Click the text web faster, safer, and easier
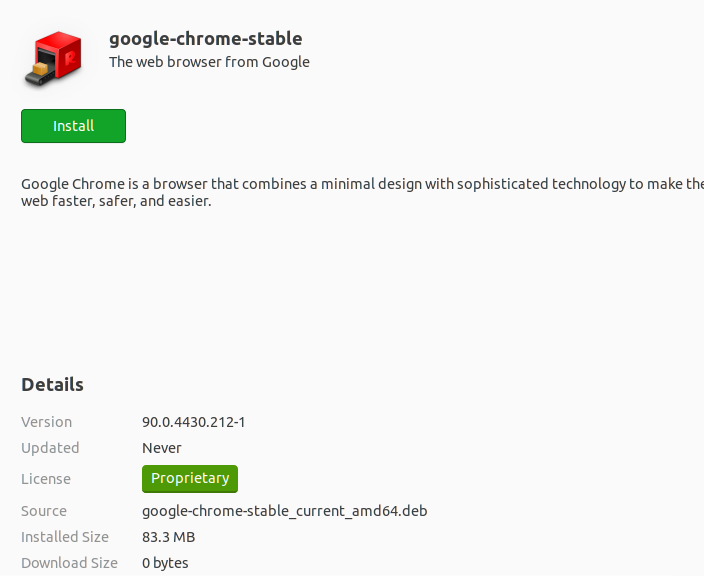704x576 pixels. [116, 201]
